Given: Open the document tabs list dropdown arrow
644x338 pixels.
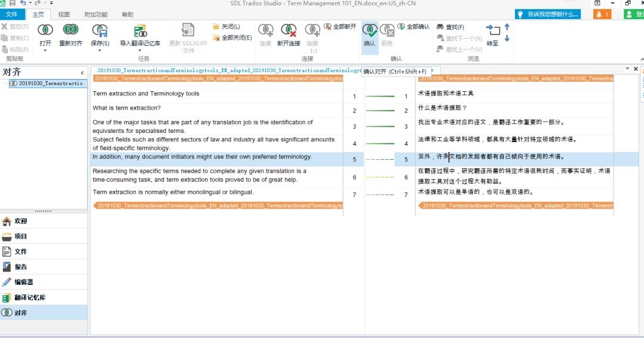Looking at the screenshot, I should [627, 69].
